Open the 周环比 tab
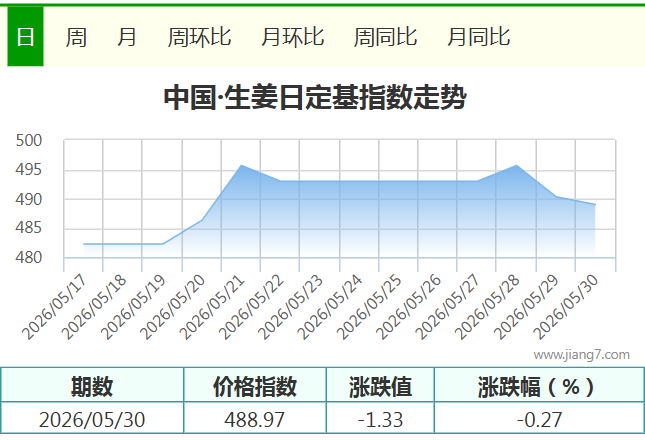645x440 pixels. point(199,37)
